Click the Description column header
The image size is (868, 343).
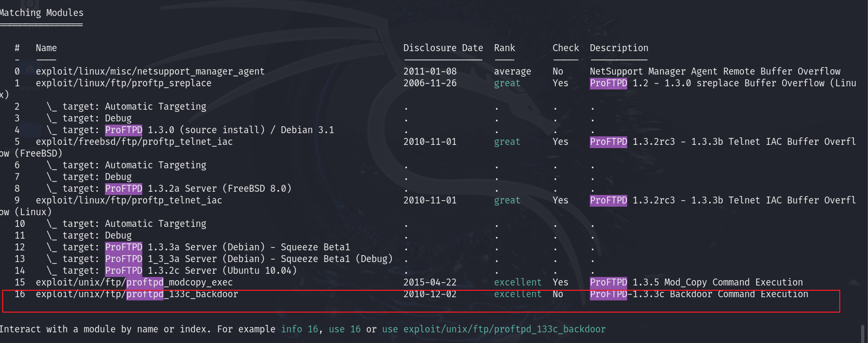point(619,48)
